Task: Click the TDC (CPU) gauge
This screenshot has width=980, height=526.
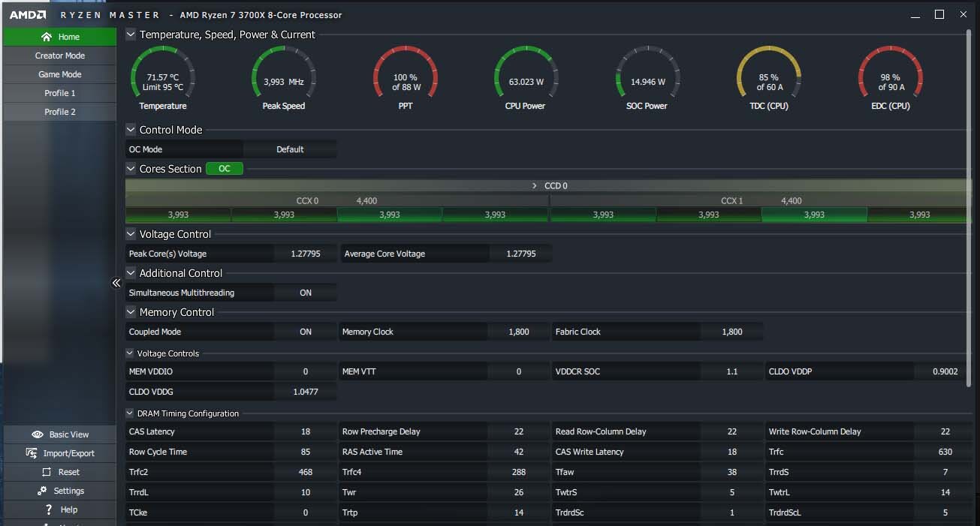Action: [768, 78]
